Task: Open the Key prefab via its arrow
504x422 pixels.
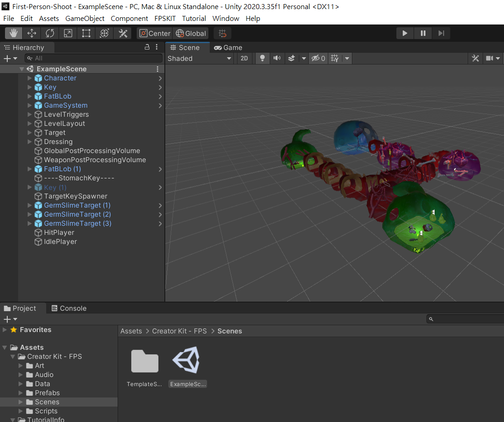Action: (x=160, y=87)
